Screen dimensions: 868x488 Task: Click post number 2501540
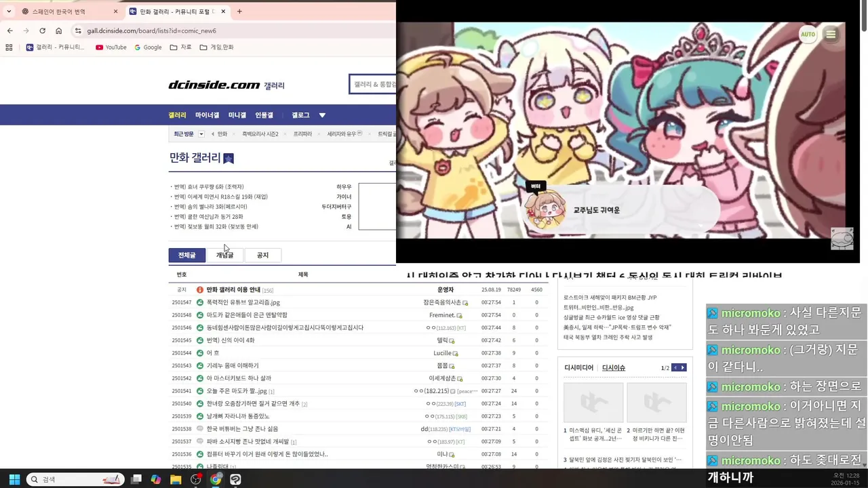[x=182, y=403]
